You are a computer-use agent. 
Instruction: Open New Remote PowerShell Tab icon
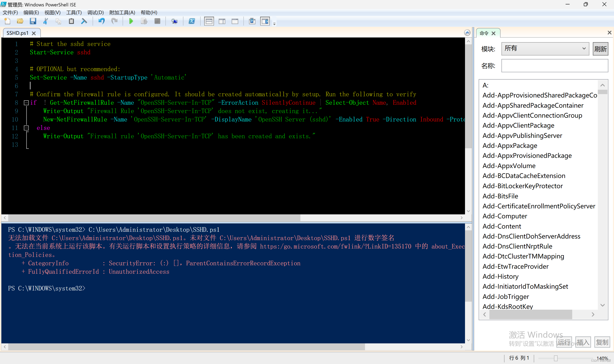click(174, 21)
